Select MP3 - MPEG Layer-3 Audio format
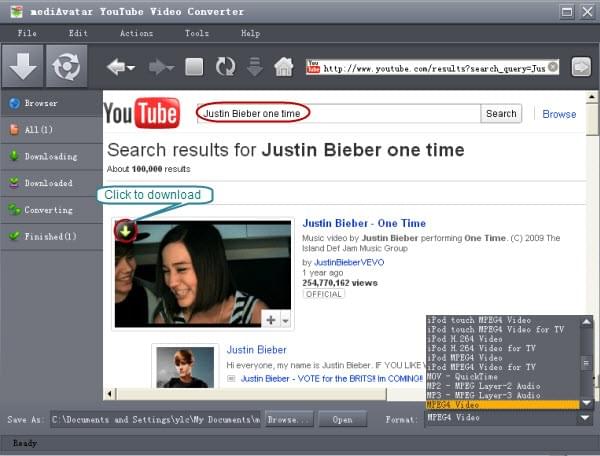 (x=502, y=395)
